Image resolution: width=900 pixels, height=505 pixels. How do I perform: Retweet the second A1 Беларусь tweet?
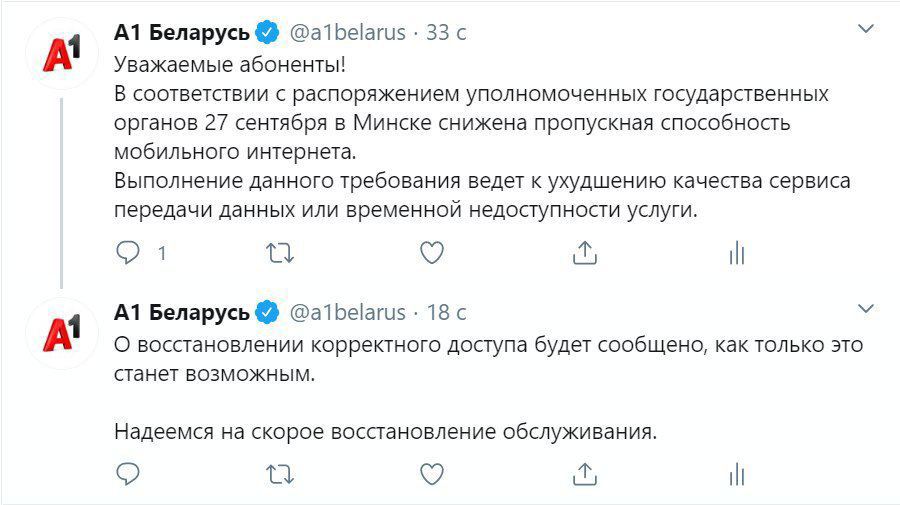pos(280,475)
